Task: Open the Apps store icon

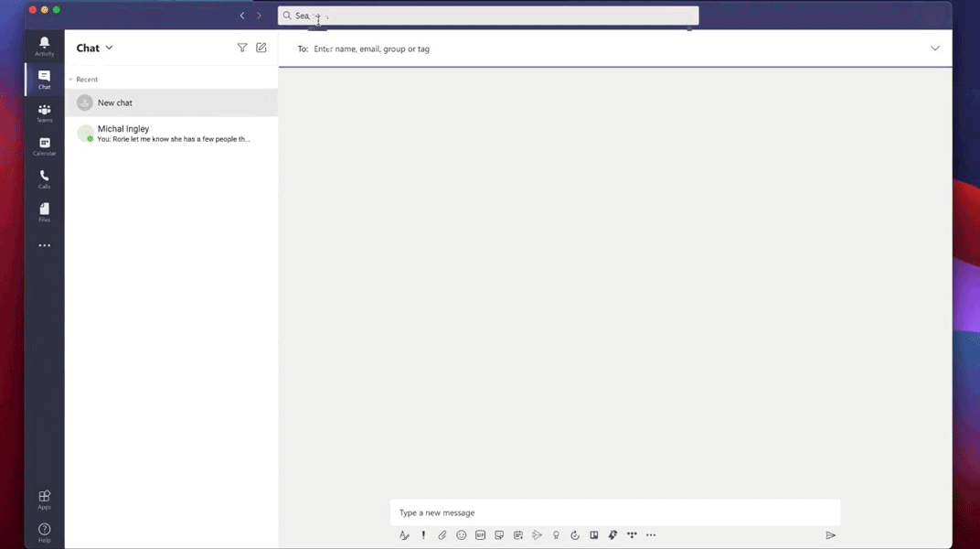Action: (x=45, y=500)
